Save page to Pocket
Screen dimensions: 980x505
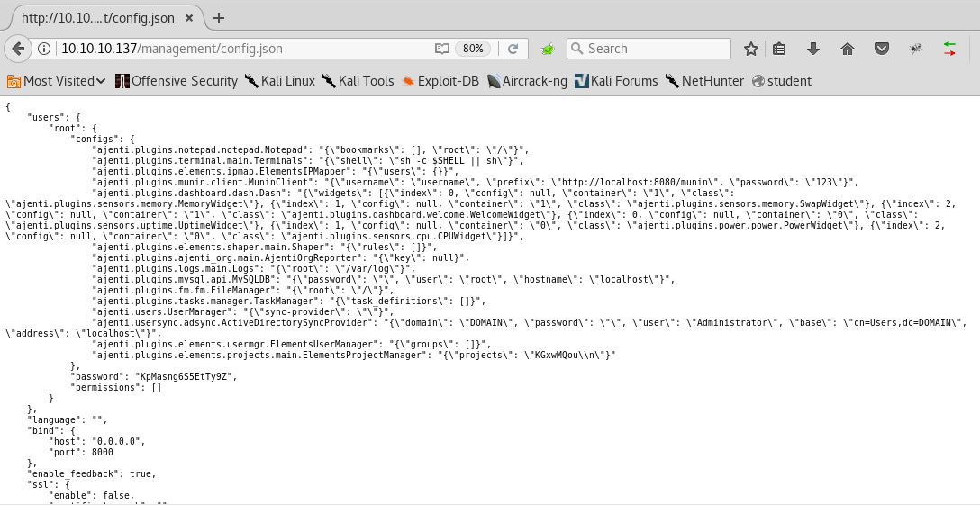[x=882, y=49]
